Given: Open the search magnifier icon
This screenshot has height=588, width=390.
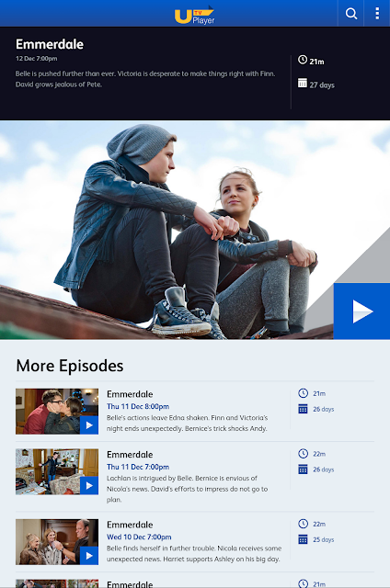Looking at the screenshot, I should (351, 14).
